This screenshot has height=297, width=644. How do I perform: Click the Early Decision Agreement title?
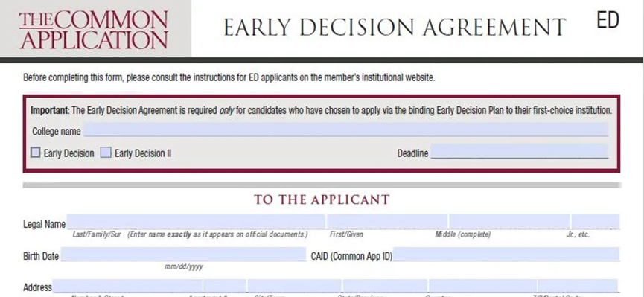point(395,28)
